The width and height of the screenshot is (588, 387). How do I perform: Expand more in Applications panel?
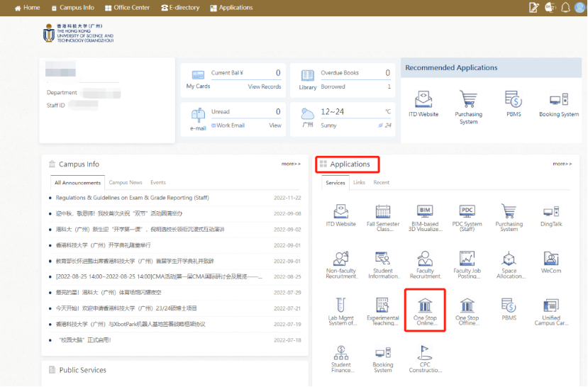click(x=562, y=164)
